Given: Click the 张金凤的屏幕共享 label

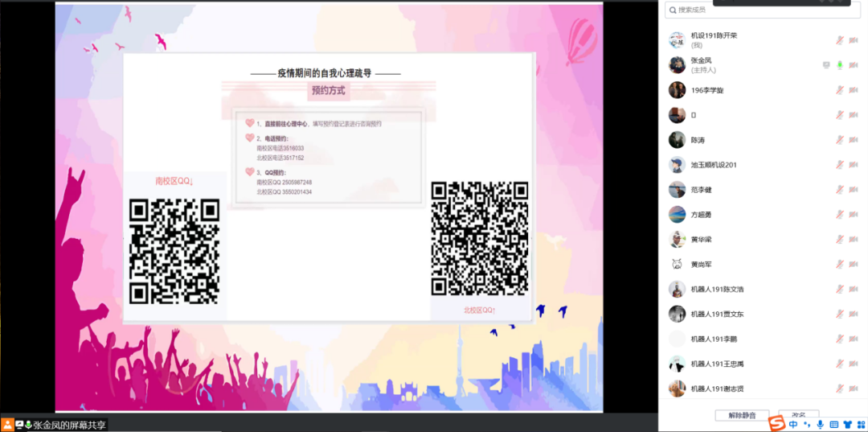Looking at the screenshot, I should pyautogui.click(x=69, y=426).
